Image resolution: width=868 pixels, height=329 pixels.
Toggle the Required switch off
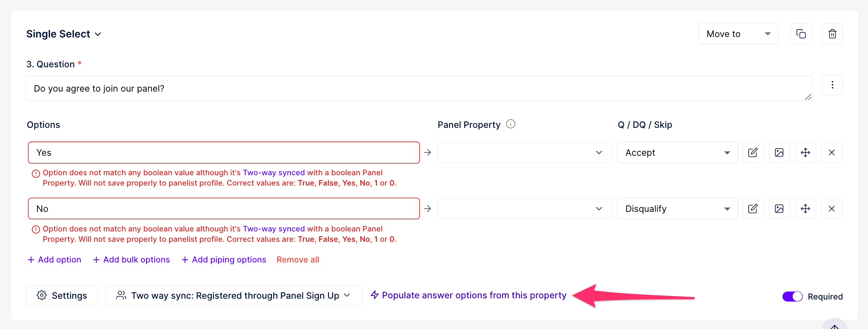pos(792,296)
